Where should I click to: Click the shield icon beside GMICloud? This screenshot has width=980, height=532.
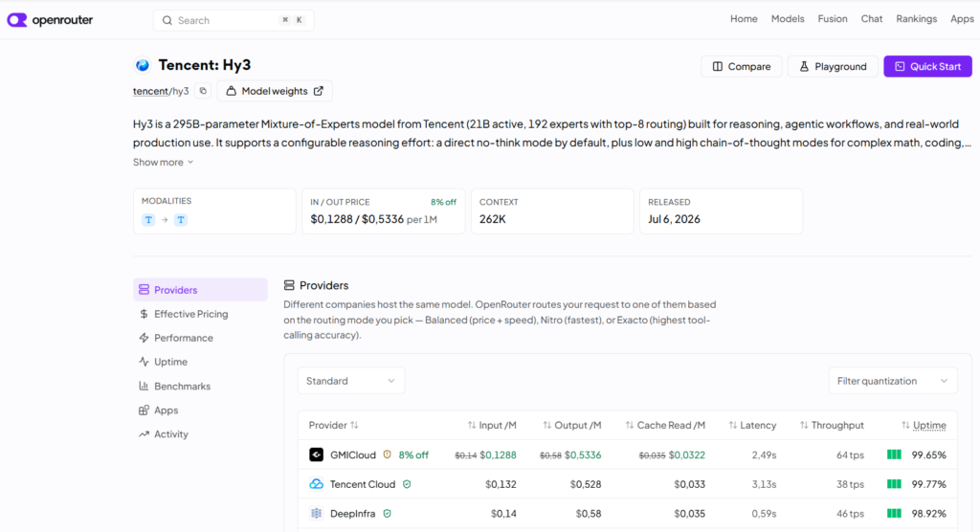coord(387,454)
